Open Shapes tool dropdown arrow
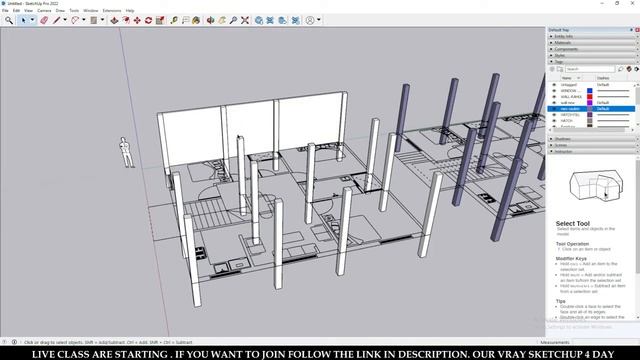 [102, 20]
